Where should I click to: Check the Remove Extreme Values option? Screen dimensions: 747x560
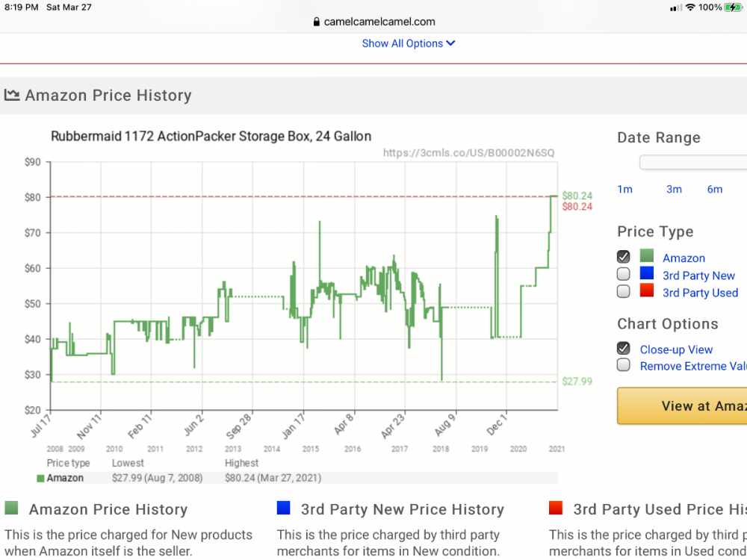tap(624, 365)
